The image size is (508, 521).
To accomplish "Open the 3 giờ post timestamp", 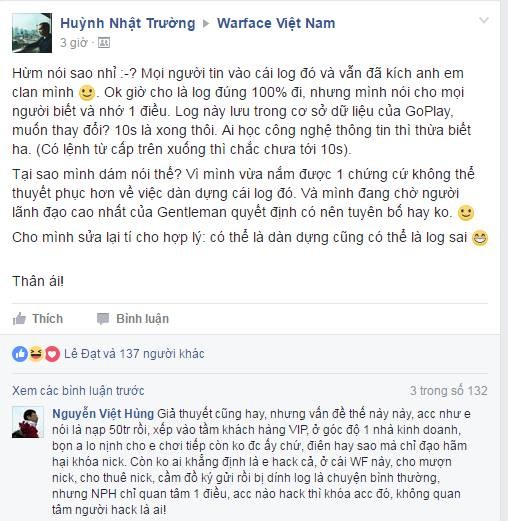I will (x=73, y=43).
